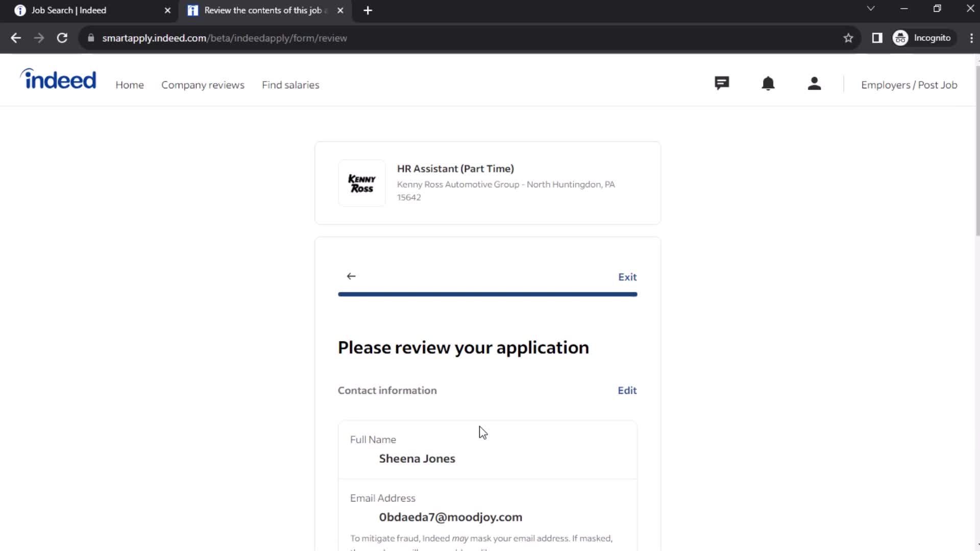Click the user account profile icon
Viewport: 980px width, 551px height.
coord(814,84)
